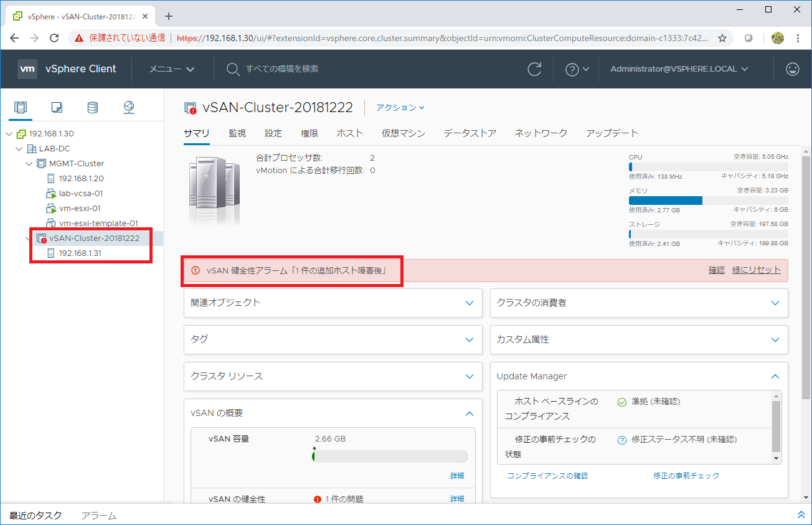Click the 修正の事前チェック link
The image size is (812, 525).
point(686,476)
